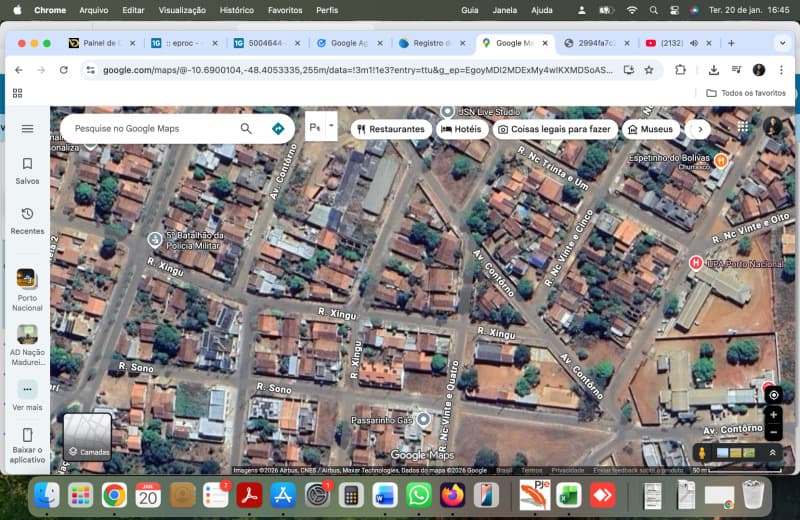The height and width of the screenshot is (520, 800).
Task: Open the Porto Nacional recent place
Action: tap(27, 289)
